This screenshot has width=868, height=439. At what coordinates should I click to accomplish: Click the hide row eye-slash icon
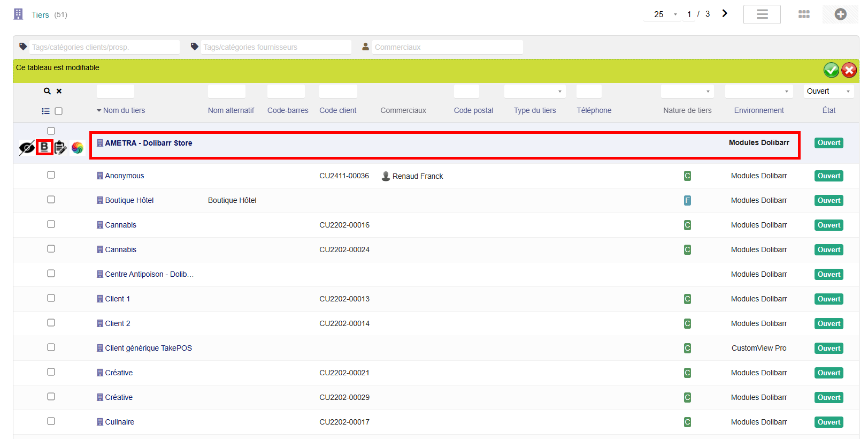27,148
